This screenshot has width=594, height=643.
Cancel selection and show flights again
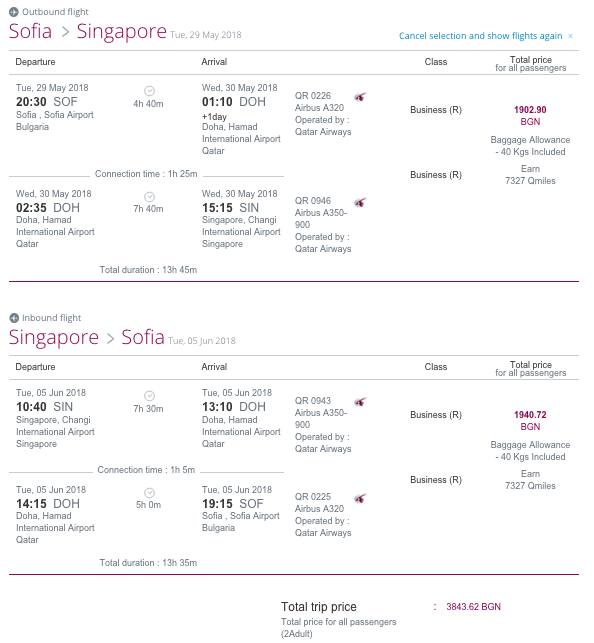tap(480, 36)
